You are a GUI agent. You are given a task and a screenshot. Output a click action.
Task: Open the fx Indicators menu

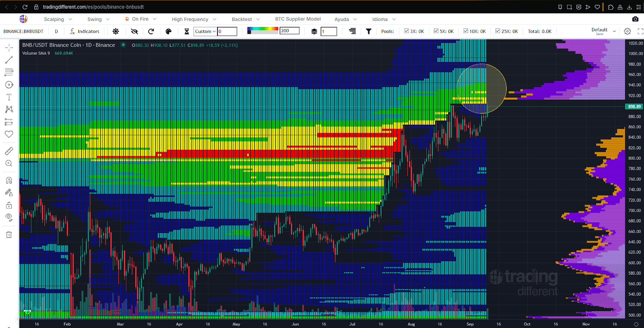point(85,31)
